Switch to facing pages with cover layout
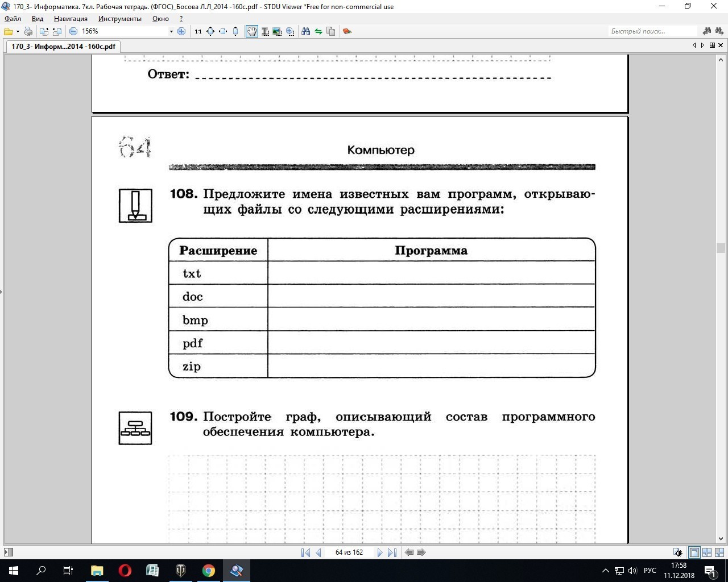The width and height of the screenshot is (728, 582). 719,552
